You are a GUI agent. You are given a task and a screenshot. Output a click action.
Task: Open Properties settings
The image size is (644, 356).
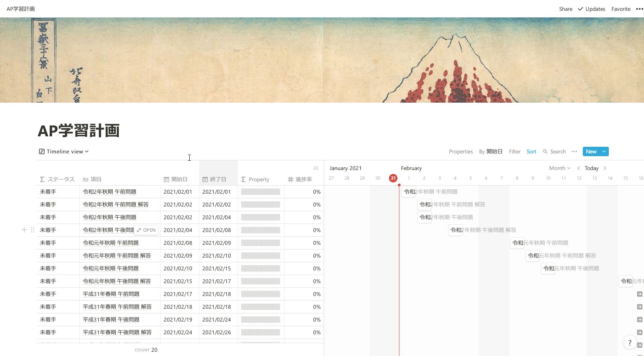point(461,151)
